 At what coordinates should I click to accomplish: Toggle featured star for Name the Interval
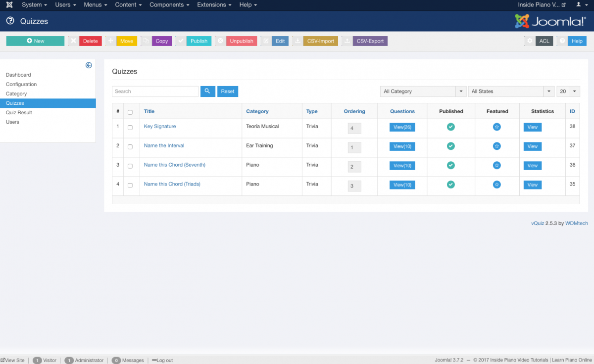(x=496, y=146)
